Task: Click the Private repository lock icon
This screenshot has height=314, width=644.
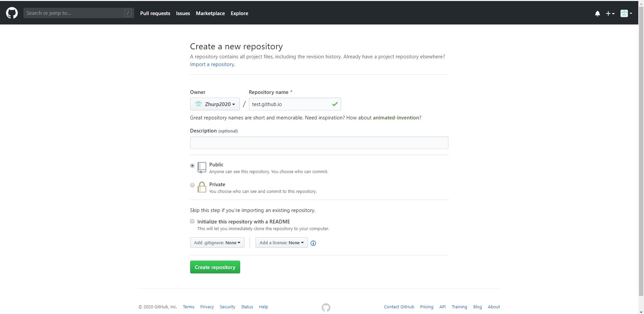Action: [x=202, y=187]
